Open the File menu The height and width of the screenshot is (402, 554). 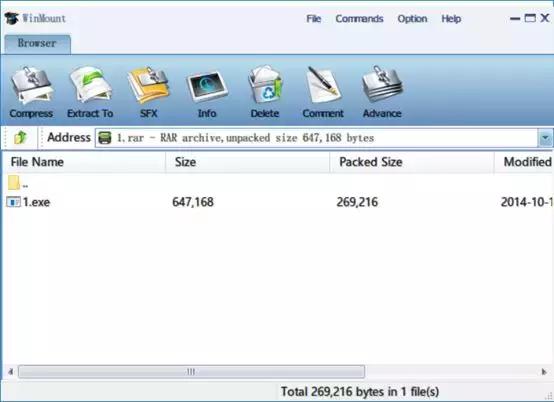coord(313,19)
